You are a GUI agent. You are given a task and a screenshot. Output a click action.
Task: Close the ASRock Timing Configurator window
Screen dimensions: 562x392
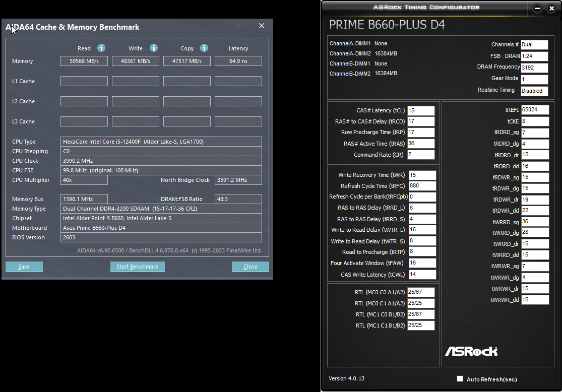551,8
